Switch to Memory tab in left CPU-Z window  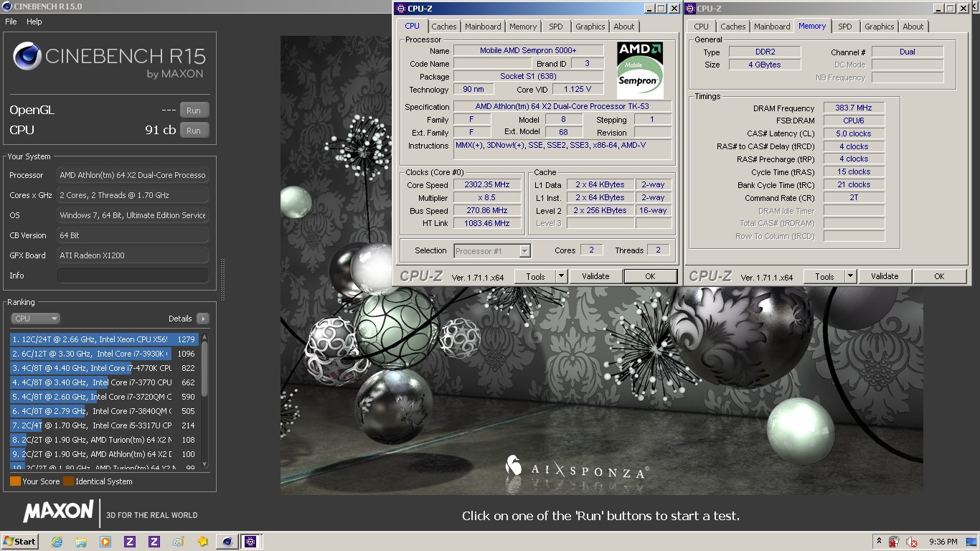coord(523,27)
